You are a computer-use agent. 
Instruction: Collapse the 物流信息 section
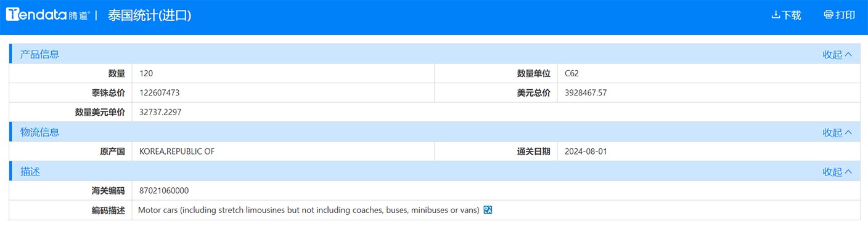point(837,132)
